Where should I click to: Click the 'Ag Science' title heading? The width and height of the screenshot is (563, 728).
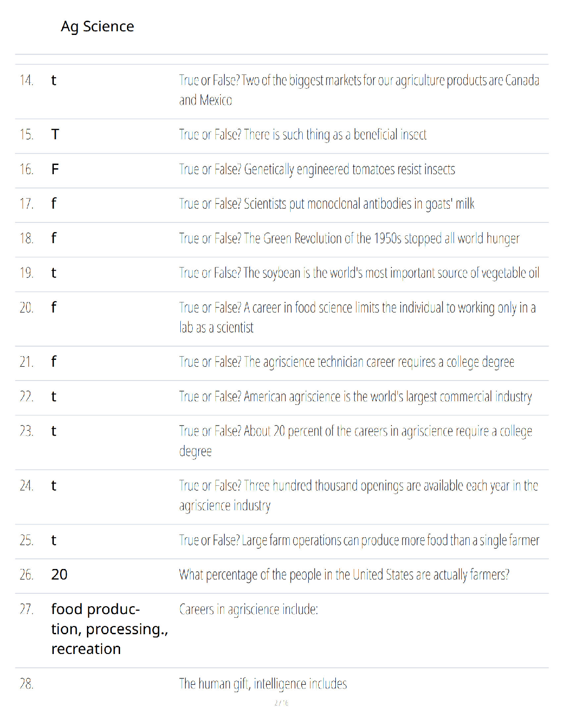98,27
